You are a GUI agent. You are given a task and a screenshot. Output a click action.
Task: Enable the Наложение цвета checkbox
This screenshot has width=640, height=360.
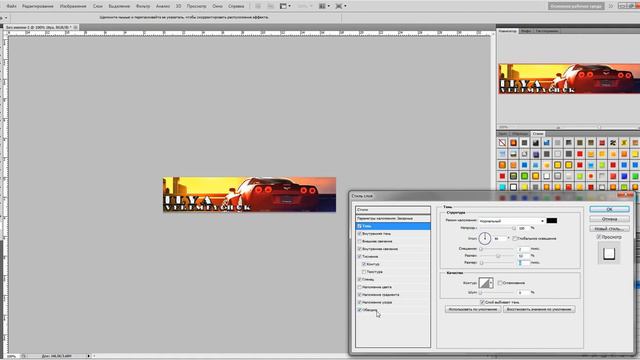click(360, 287)
